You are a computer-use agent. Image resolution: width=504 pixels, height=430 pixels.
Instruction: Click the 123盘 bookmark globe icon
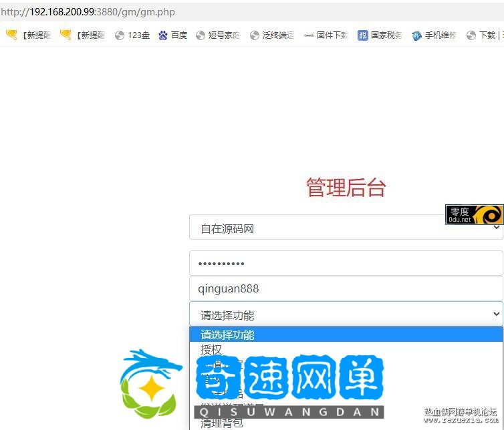[120, 35]
